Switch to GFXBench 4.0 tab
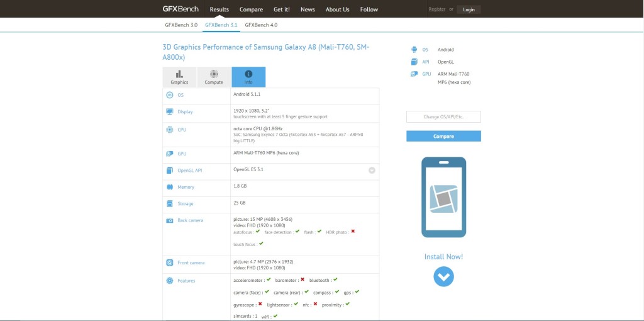Viewport: 644px width, 321px height. (x=261, y=25)
